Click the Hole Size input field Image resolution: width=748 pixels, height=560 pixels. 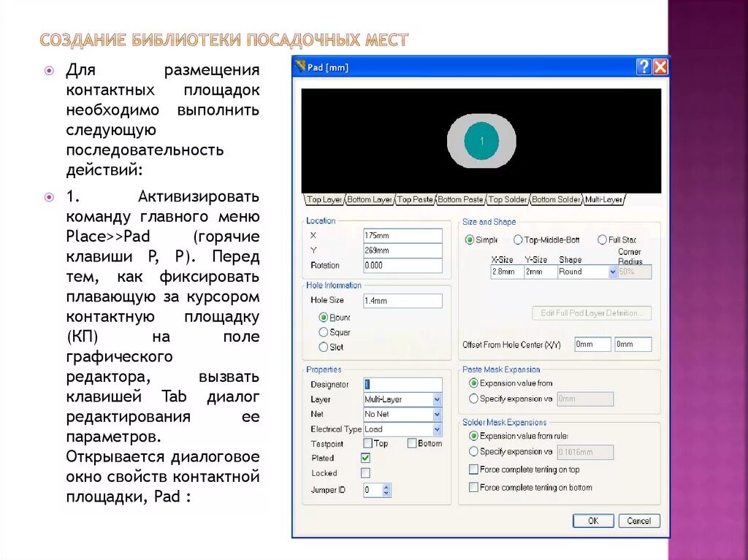(404, 301)
